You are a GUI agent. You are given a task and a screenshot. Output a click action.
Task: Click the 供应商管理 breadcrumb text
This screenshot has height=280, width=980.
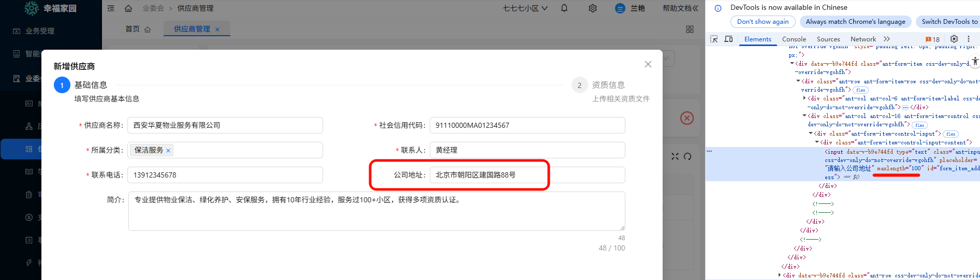195,8
